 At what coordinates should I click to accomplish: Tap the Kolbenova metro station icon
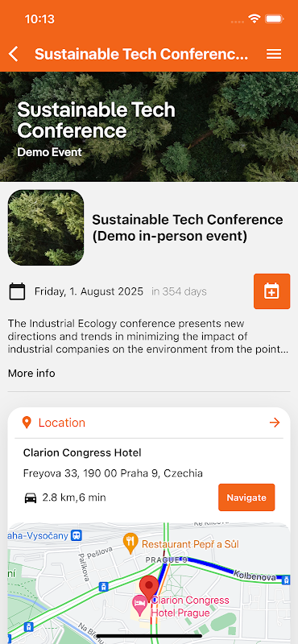286,580
